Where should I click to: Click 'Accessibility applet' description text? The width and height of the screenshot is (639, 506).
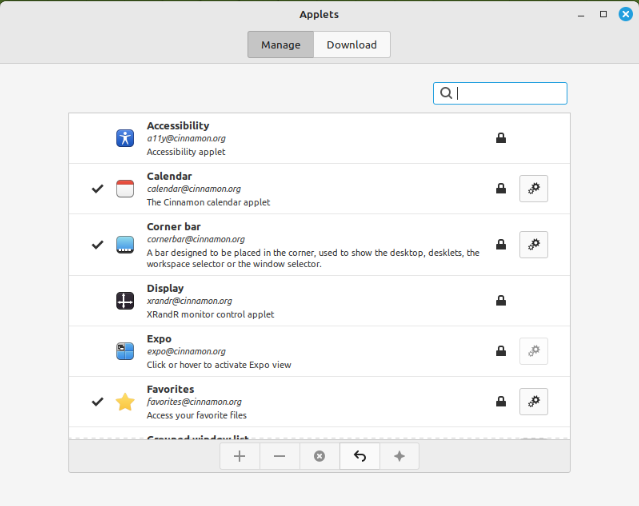click(x=186, y=152)
